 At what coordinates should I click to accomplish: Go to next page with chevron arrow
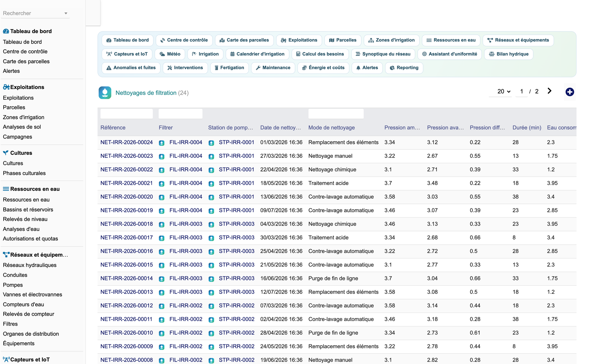pos(549,91)
